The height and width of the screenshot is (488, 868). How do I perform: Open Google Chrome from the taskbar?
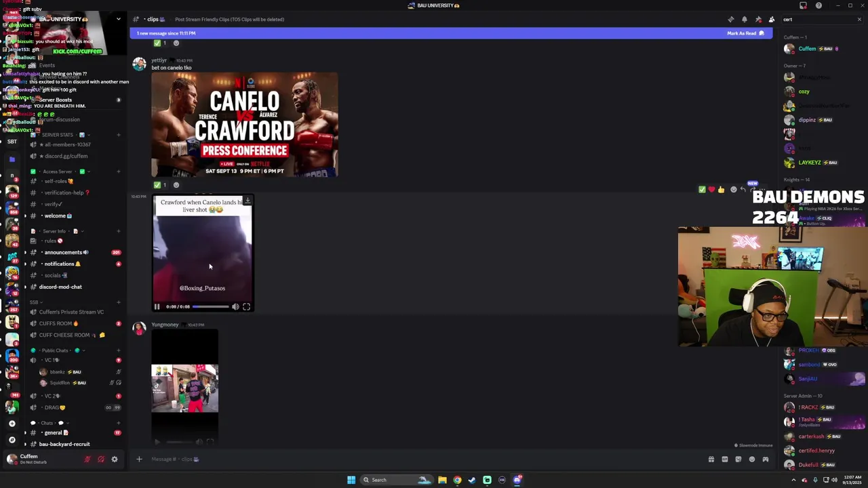coord(457,480)
